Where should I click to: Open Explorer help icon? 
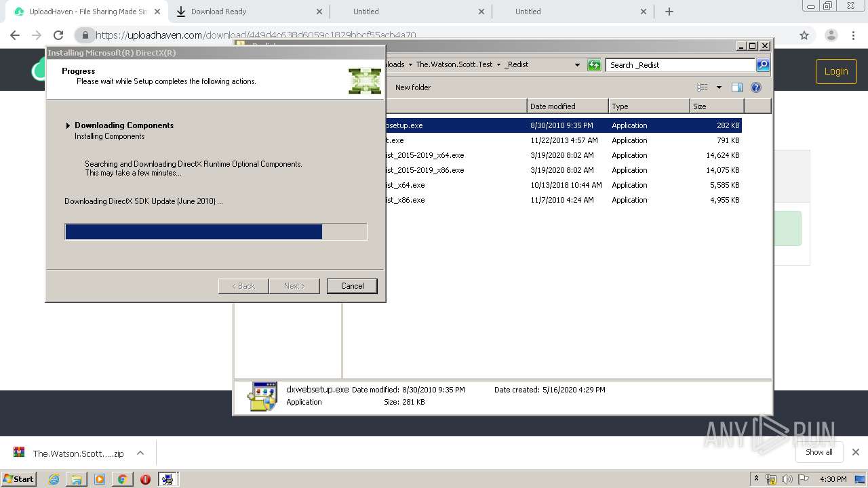tap(756, 87)
